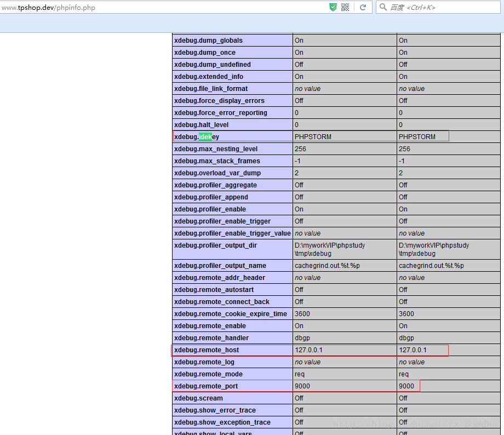Select the xdebug.dump_once directive name

tap(205, 53)
